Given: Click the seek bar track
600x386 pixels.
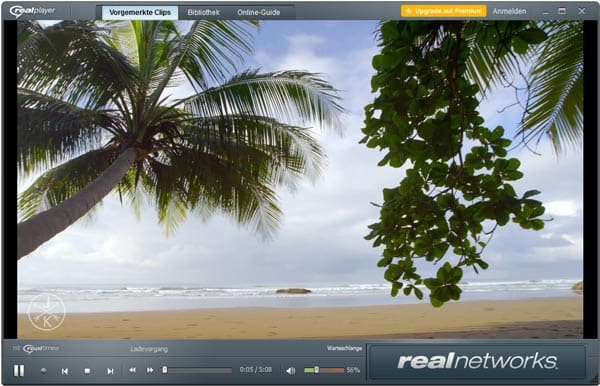Looking at the screenshot, I should click(x=197, y=370).
